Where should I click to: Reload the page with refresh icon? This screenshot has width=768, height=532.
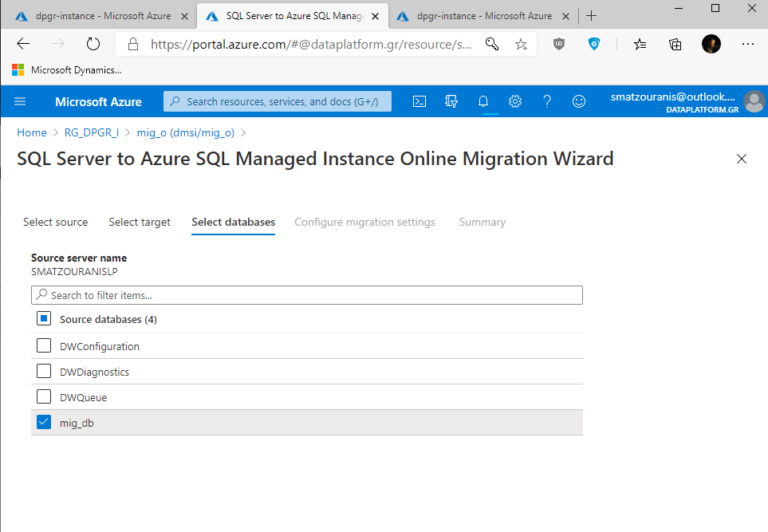coord(93,44)
